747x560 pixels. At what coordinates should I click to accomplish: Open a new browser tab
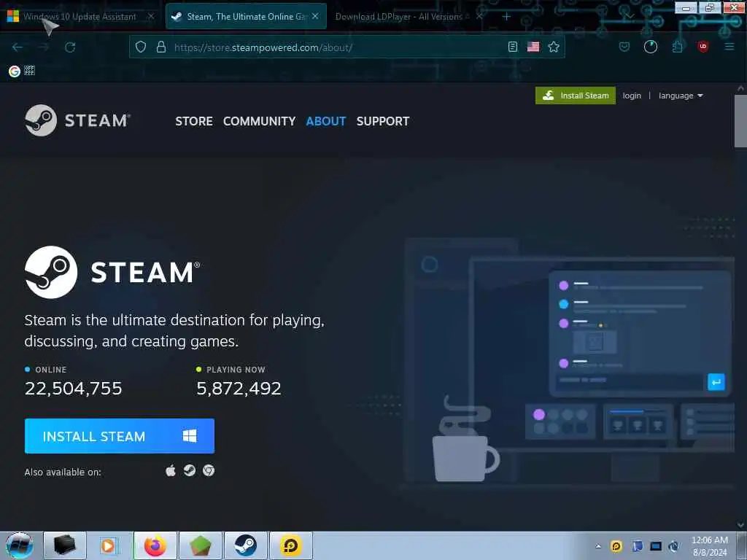click(506, 17)
